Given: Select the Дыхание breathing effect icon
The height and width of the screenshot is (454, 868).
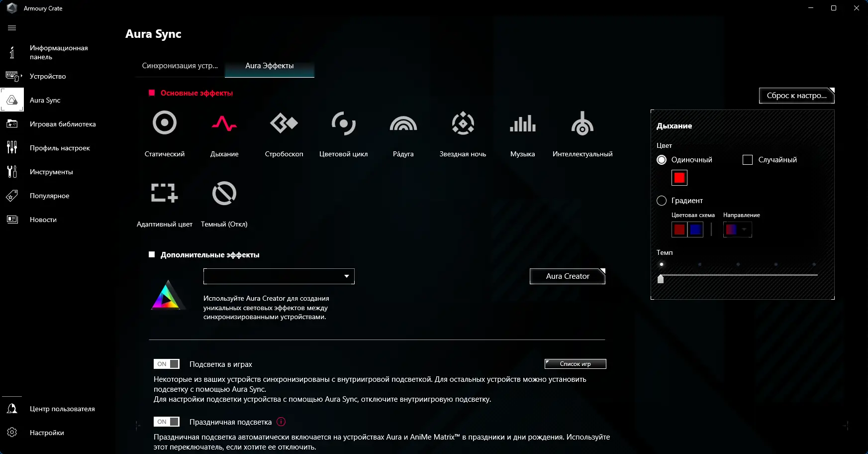Looking at the screenshot, I should [224, 123].
